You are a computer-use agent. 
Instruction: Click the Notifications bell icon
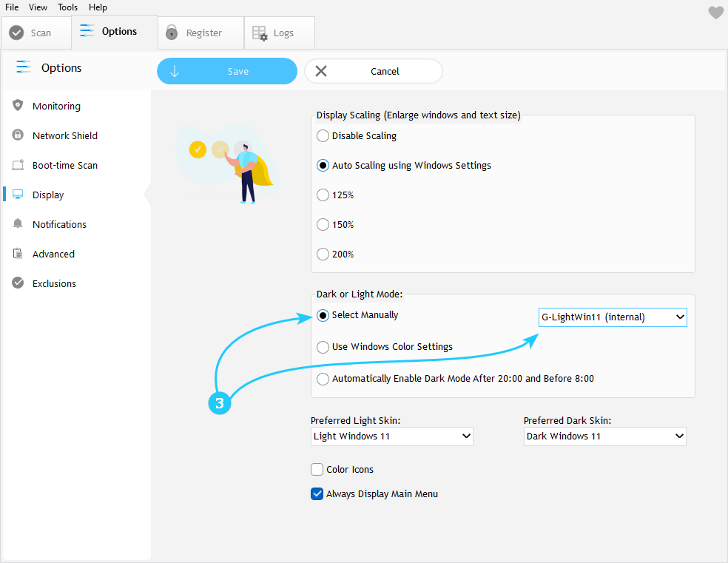click(18, 224)
